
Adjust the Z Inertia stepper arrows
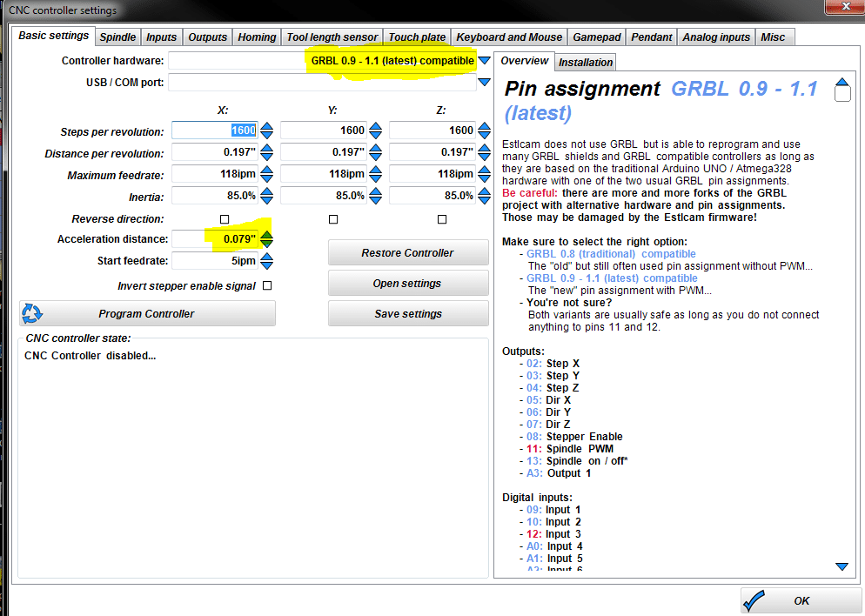click(x=485, y=196)
